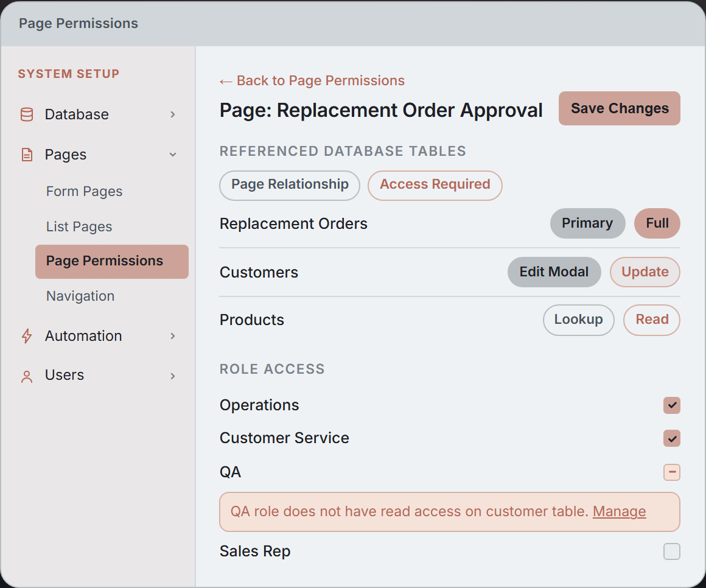Click the Automation lightning bolt icon

pos(27,336)
